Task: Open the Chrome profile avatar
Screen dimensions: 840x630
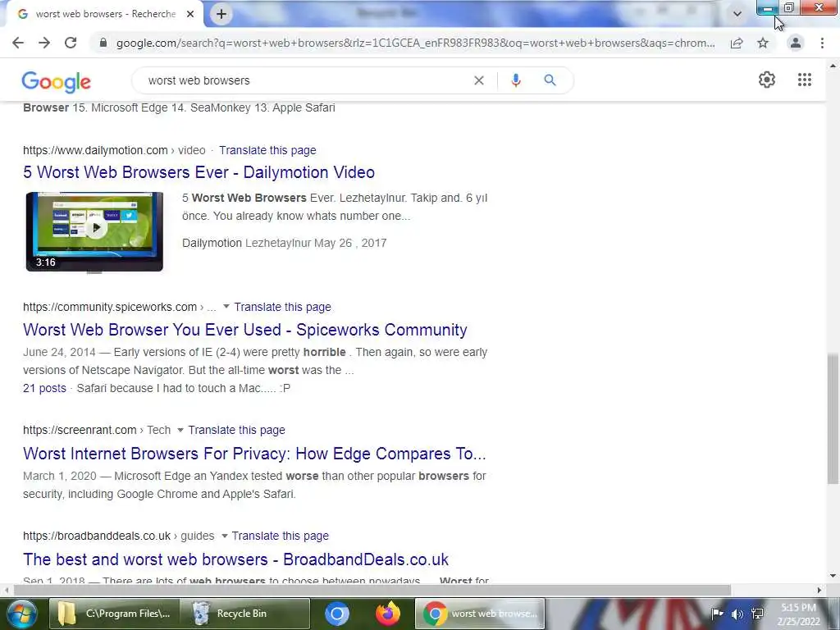Action: (x=796, y=43)
